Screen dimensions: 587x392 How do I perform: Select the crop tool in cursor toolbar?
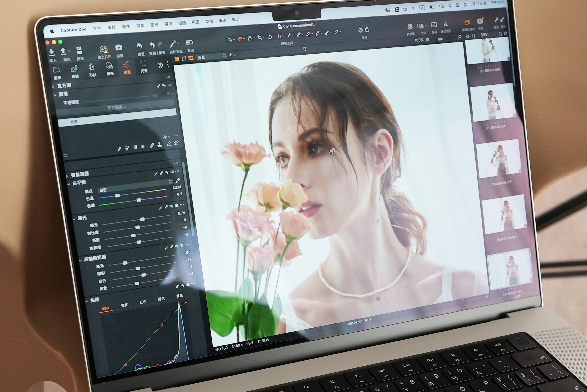pos(260,38)
